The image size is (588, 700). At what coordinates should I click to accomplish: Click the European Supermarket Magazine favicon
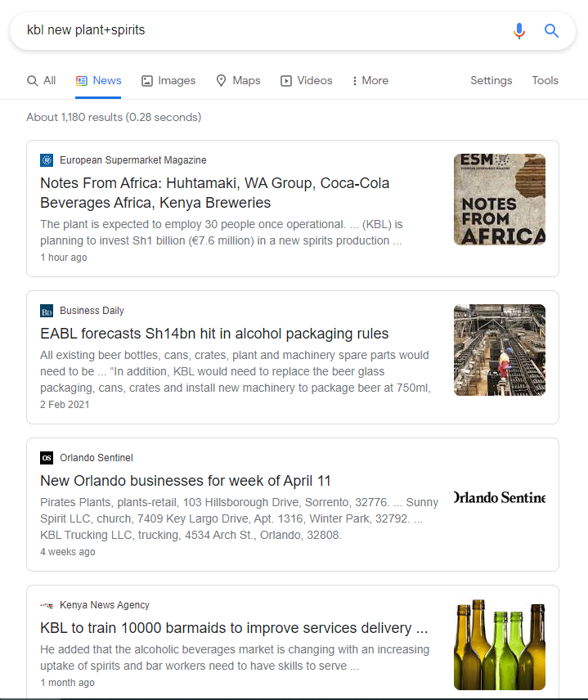click(47, 160)
